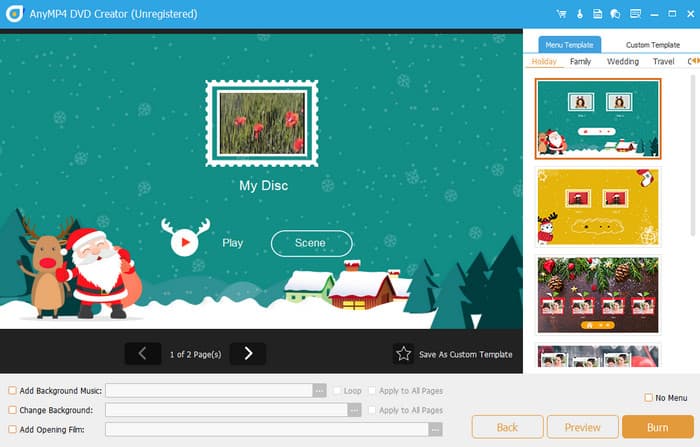Enable Change Background checkbox

pyautogui.click(x=12, y=410)
